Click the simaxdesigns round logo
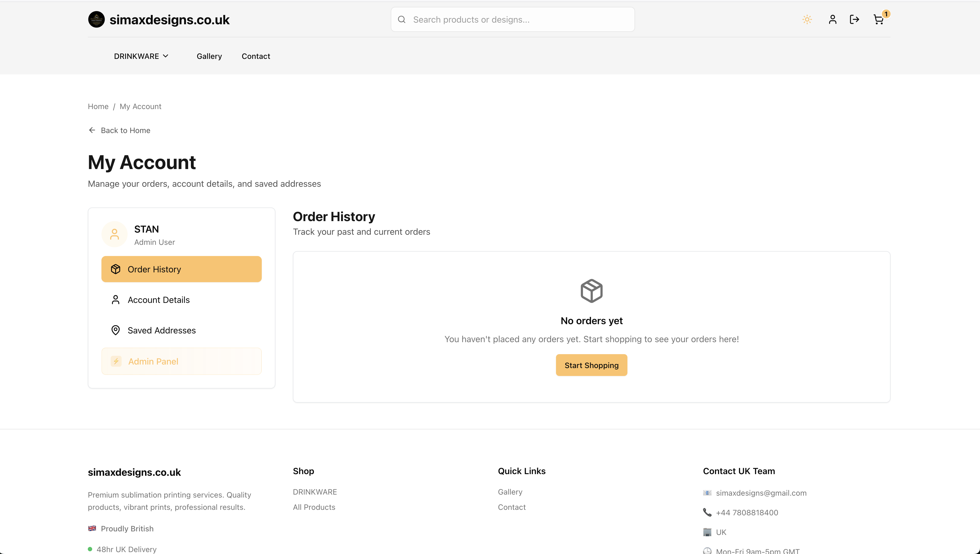This screenshot has height=554, width=980. click(x=96, y=19)
